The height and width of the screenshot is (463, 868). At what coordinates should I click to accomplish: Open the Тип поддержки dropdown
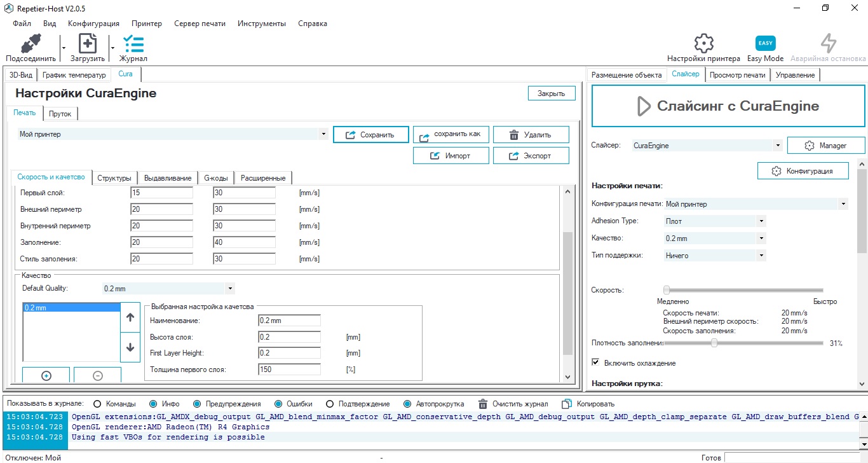[x=761, y=256]
